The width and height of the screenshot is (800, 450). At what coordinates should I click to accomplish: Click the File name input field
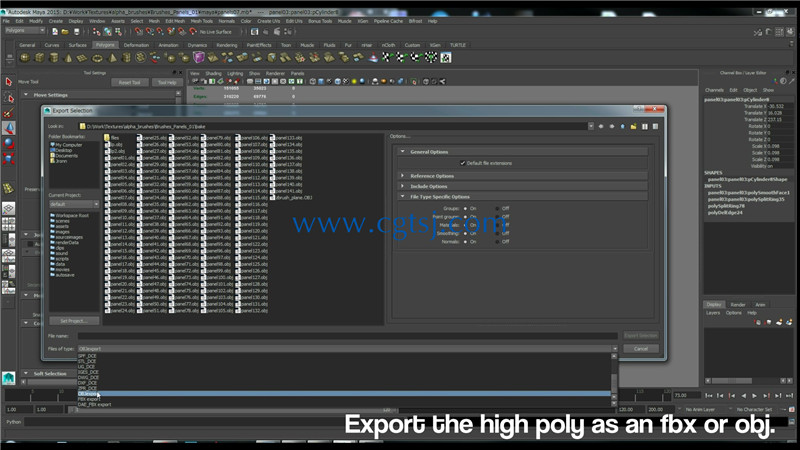tap(347, 336)
